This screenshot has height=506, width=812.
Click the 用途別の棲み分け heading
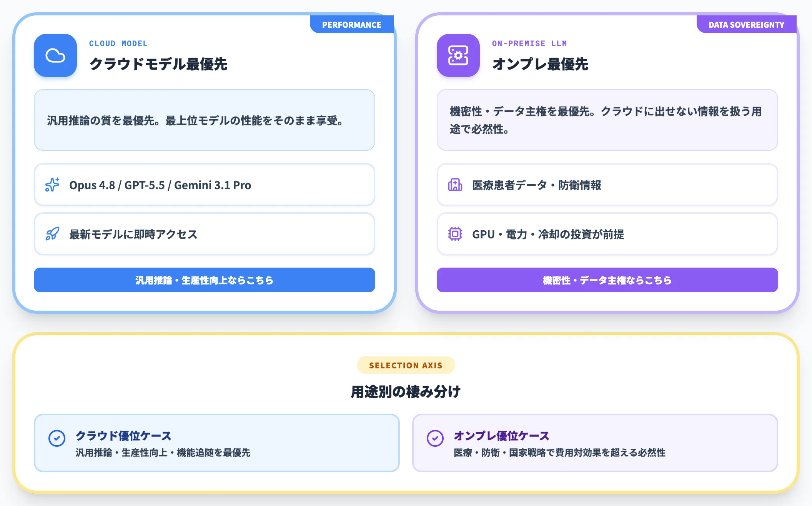coord(406,391)
